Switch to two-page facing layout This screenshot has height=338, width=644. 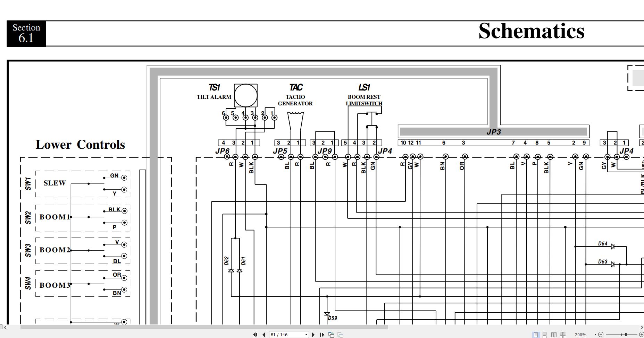(554, 335)
